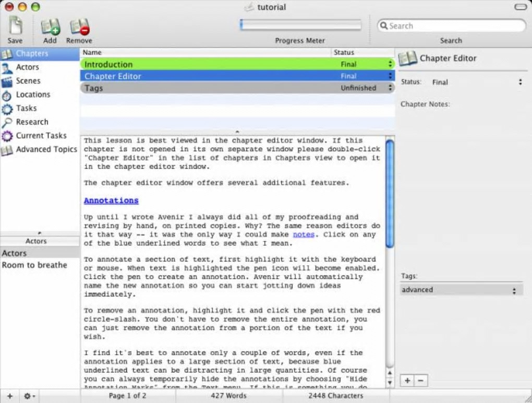Click the Remove chapter book icon
The image size is (532, 403).
click(x=79, y=27)
